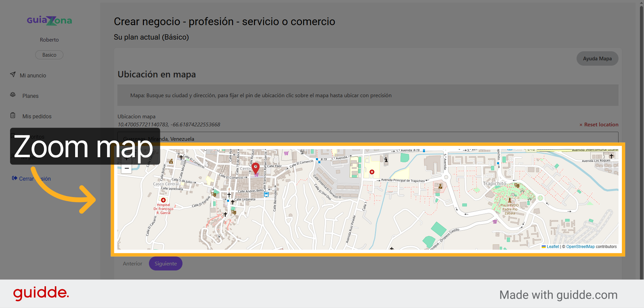The width and height of the screenshot is (644, 308).
Task: Click the information icon on the map
Action: [386, 160]
